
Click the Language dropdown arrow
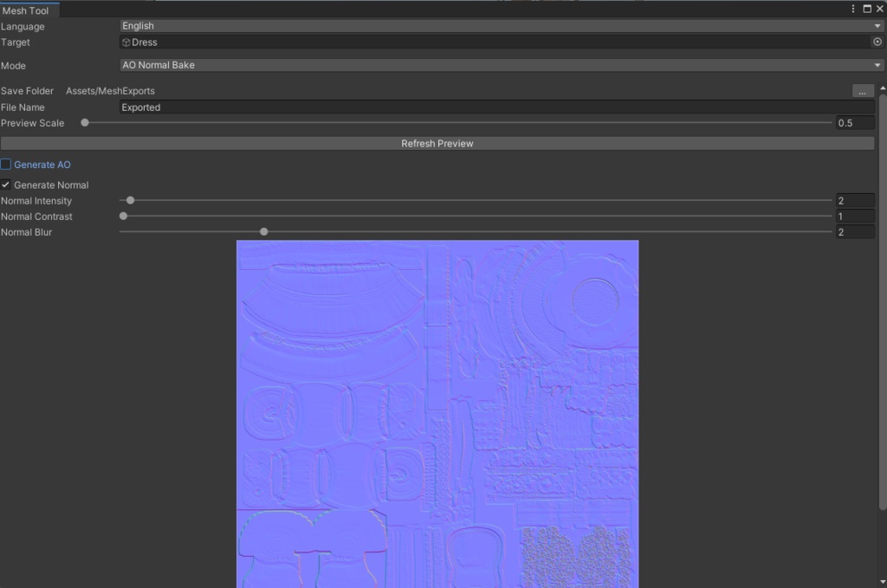(x=877, y=25)
